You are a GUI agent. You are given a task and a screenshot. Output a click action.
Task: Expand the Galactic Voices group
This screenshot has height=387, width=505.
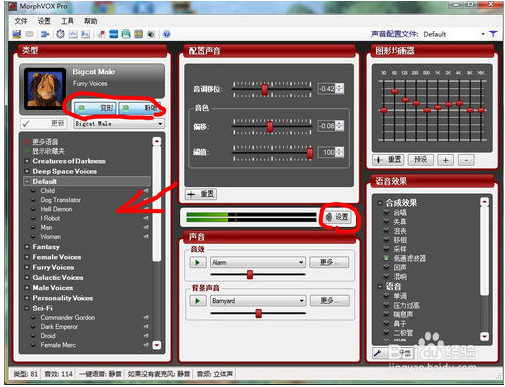coord(27,278)
